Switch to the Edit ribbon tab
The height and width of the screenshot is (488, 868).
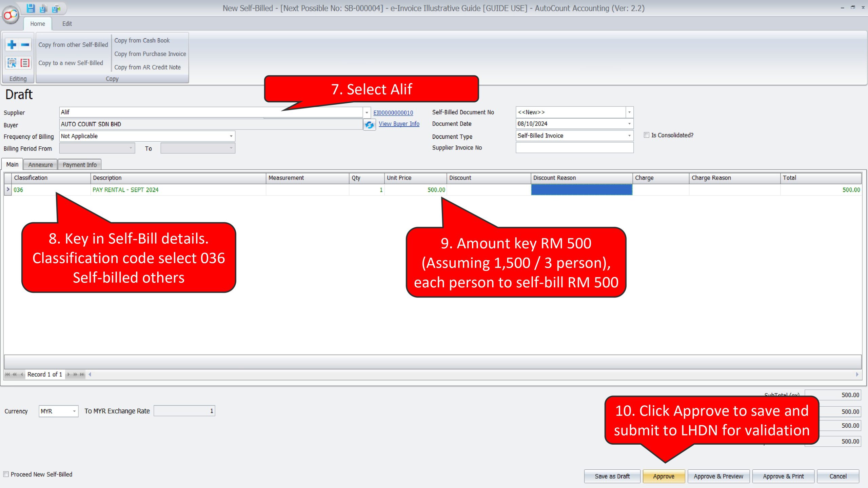pyautogui.click(x=67, y=24)
